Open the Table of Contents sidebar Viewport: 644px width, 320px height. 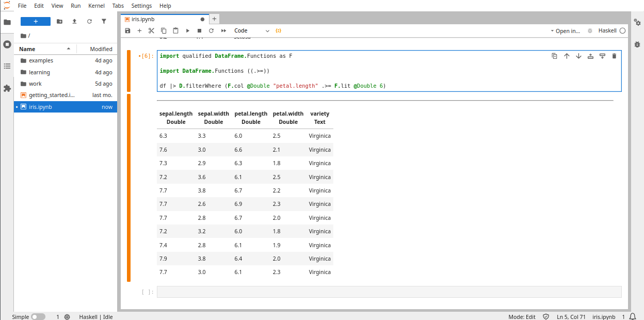point(7,66)
